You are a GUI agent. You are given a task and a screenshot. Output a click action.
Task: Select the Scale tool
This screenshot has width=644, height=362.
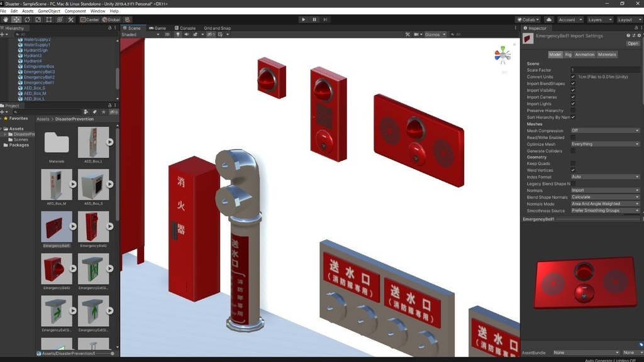click(38, 19)
